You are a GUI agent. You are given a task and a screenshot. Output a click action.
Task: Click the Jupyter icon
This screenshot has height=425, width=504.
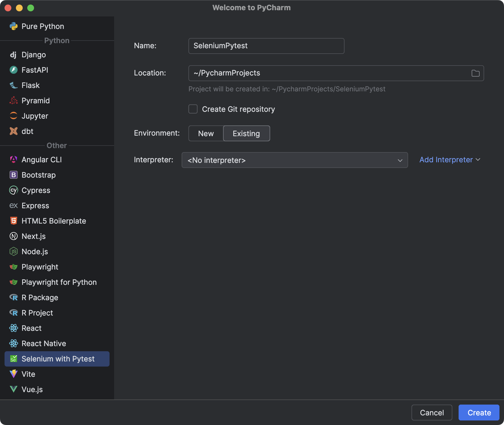[13, 116]
